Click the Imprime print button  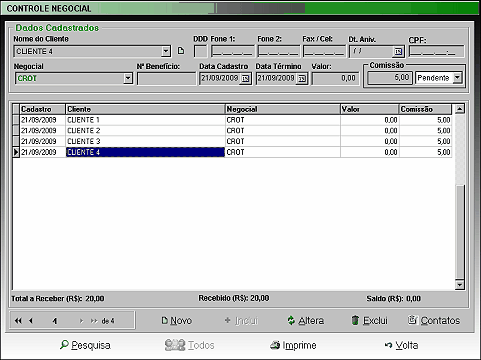point(293,345)
